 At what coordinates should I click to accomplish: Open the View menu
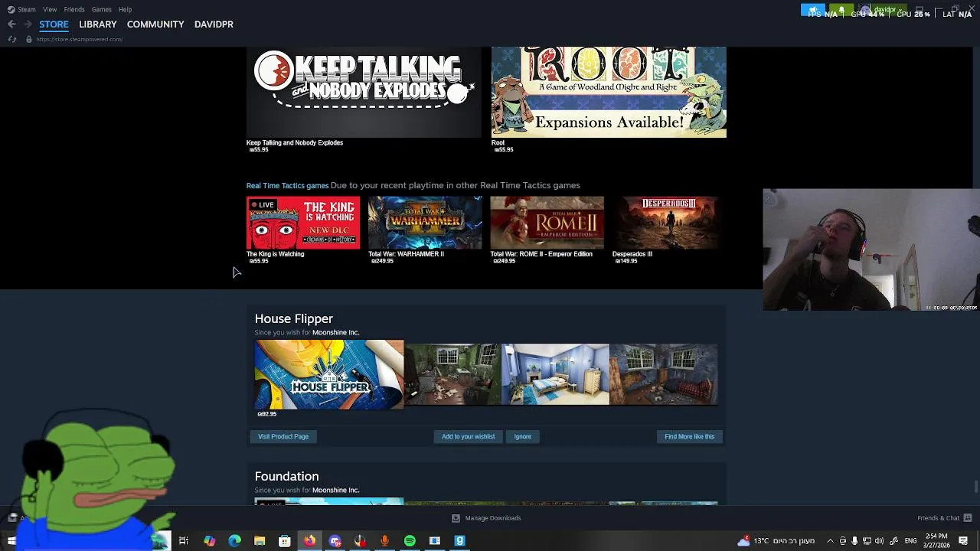(x=50, y=9)
